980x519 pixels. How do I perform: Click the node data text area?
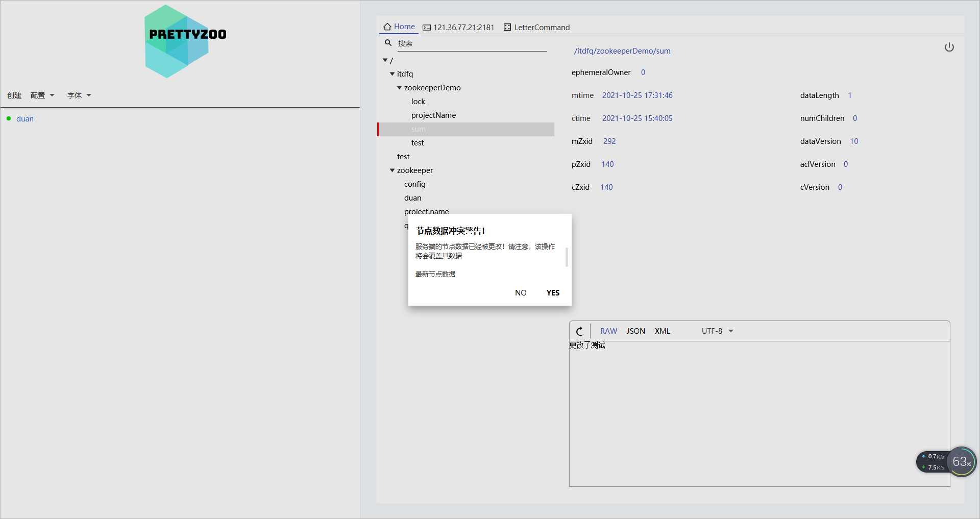759,413
